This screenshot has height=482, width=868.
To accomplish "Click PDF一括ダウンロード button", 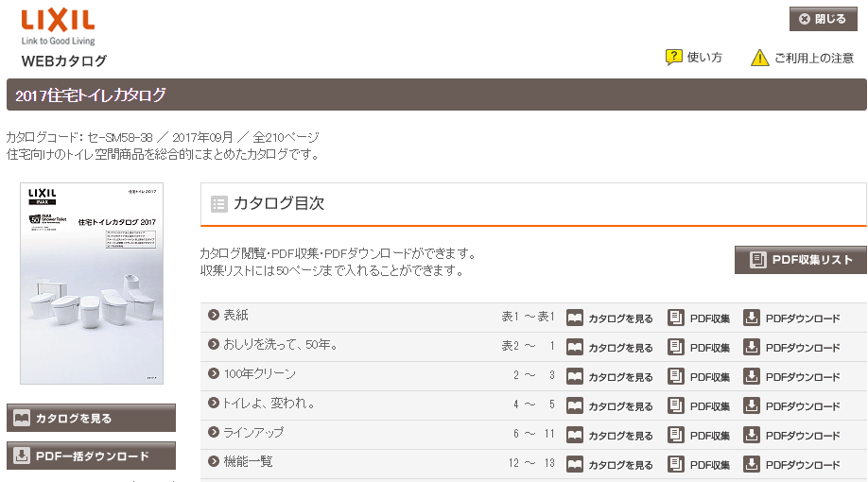I will tap(92, 456).
